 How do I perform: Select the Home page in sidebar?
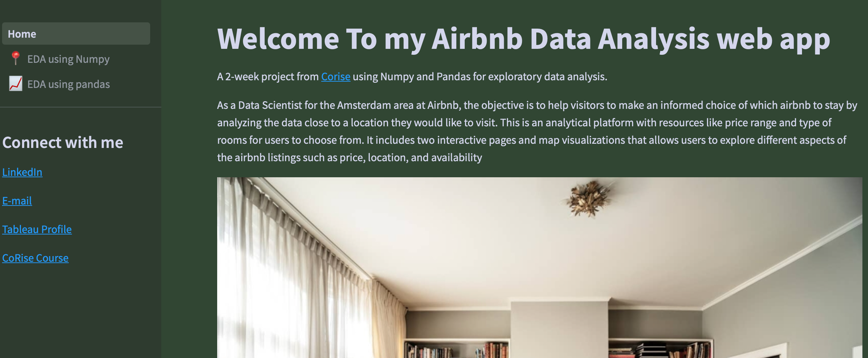[x=76, y=34]
